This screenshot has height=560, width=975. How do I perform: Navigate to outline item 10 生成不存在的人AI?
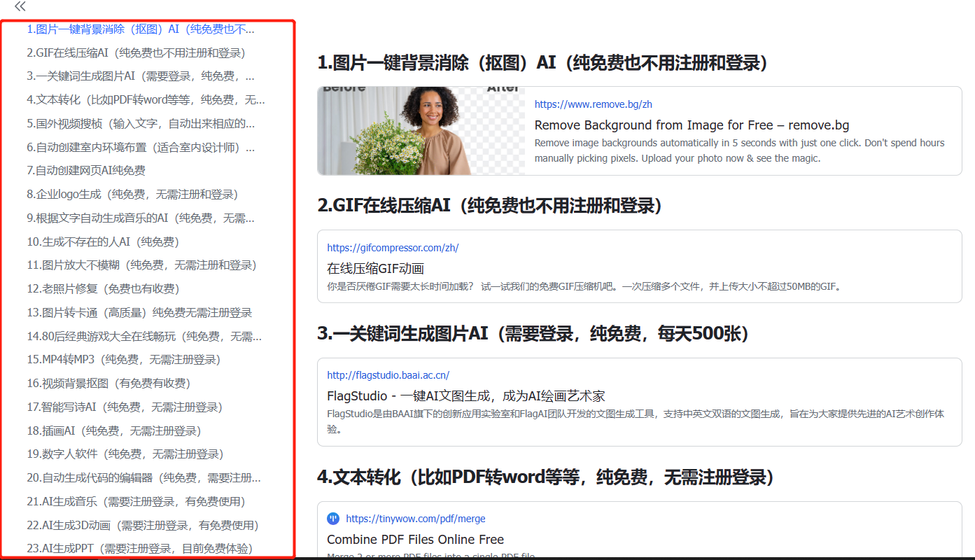click(103, 241)
